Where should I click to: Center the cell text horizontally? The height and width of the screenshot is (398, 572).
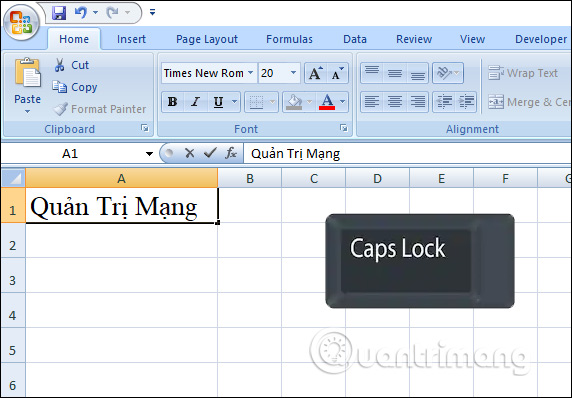[x=395, y=102]
